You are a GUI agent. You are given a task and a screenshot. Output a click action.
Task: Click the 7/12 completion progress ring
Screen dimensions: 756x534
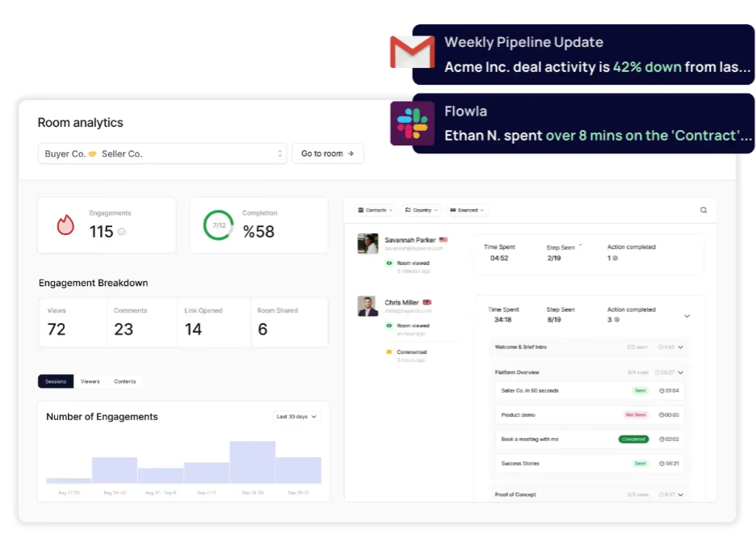click(x=218, y=225)
